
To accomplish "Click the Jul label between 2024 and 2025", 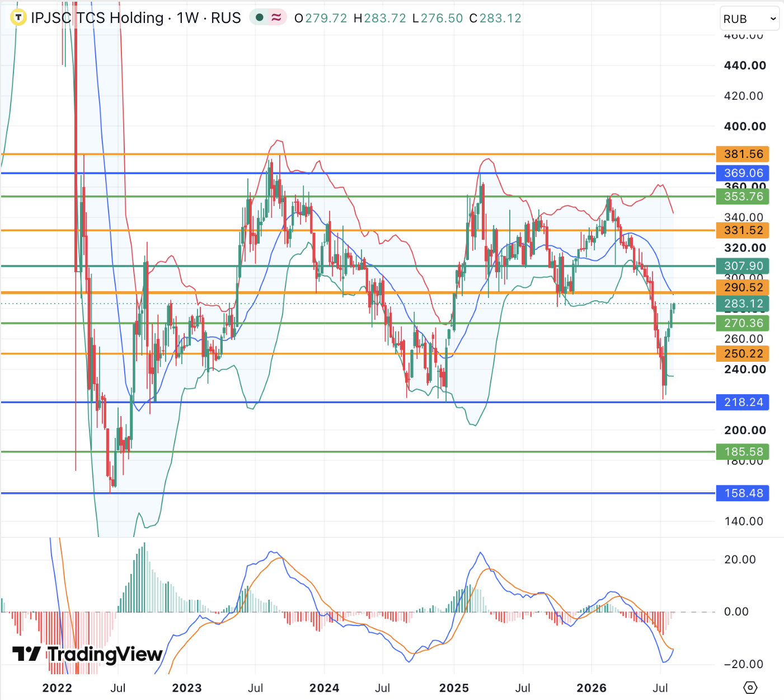I will (383, 688).
